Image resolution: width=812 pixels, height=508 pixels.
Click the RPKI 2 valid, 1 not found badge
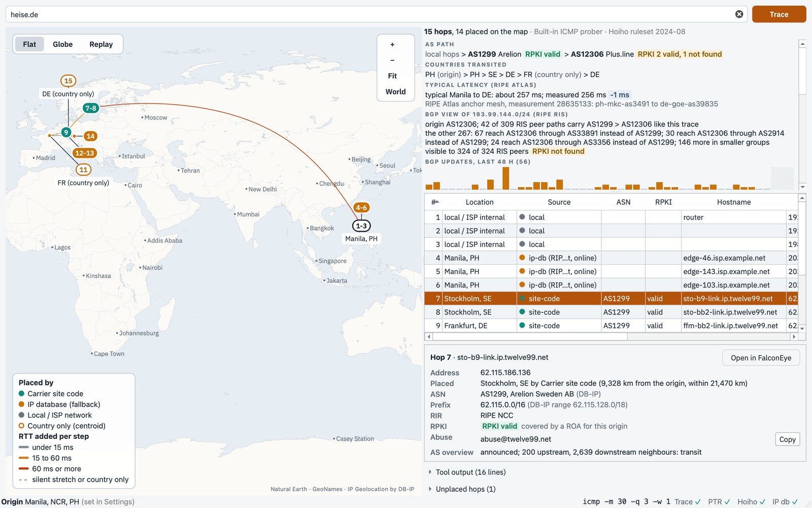(680, 54)
